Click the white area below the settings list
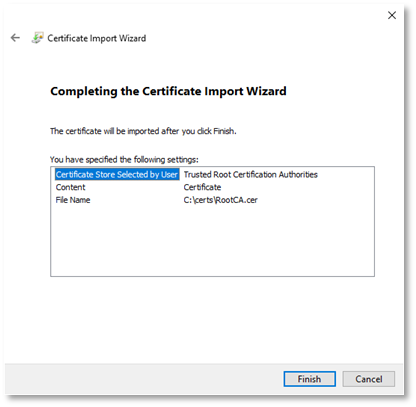The height and width of the screenshot is (407, 416). (x=212, y=320)
